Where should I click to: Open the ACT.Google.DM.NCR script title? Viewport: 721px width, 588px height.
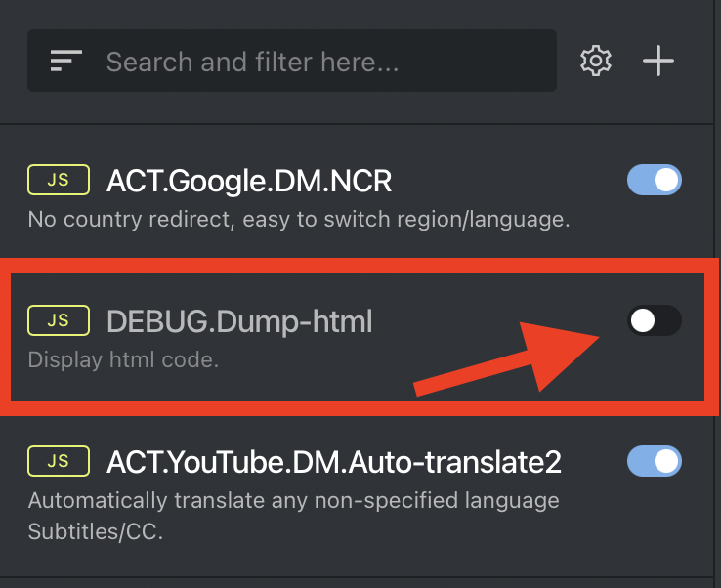click(x=249, y=181)
